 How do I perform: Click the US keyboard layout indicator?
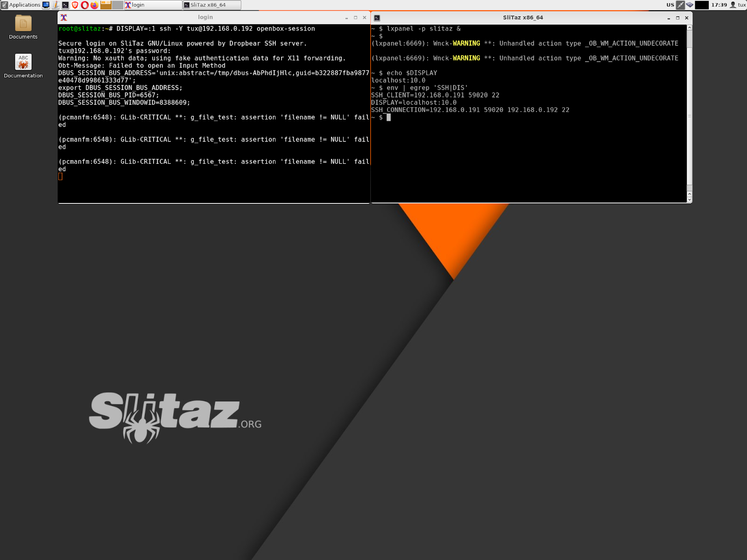tap(670, 5)
